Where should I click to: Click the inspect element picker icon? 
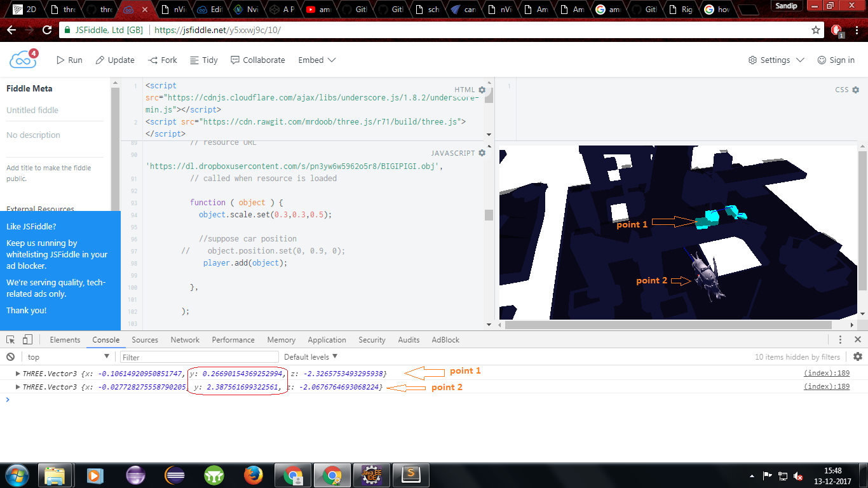coord(11,340)
